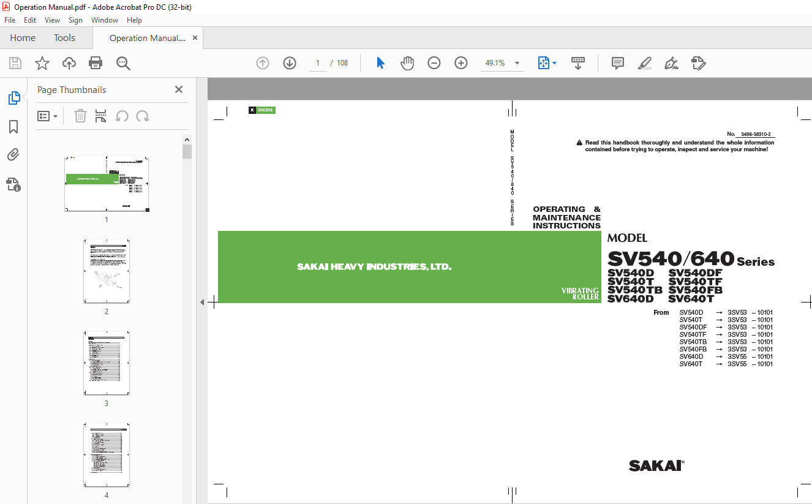Click the green 'DIC212' color tag
The width and height of the screenshot is (812, 504).
tap(266, 110)
